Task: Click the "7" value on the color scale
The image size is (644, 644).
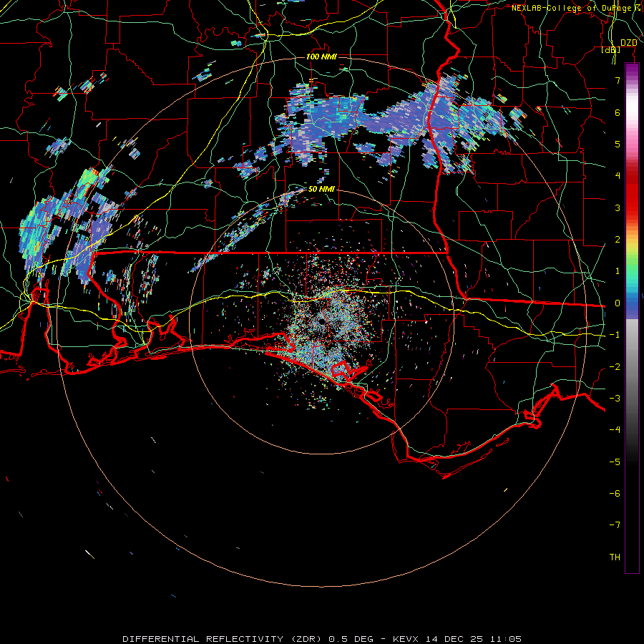Action: [617, 80]
